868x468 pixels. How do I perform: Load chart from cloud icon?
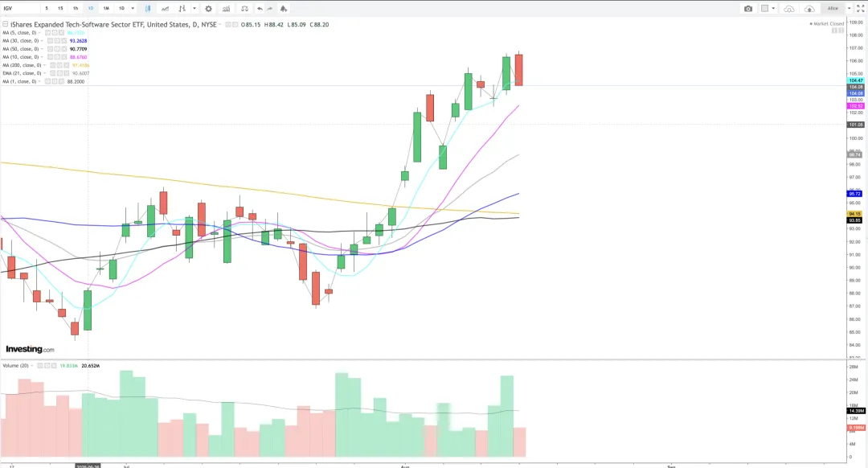(x=789, y=8)
